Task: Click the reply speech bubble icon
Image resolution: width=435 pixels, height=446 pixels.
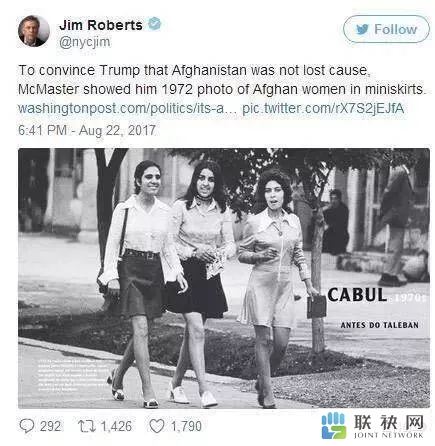Action: point(27,426)
